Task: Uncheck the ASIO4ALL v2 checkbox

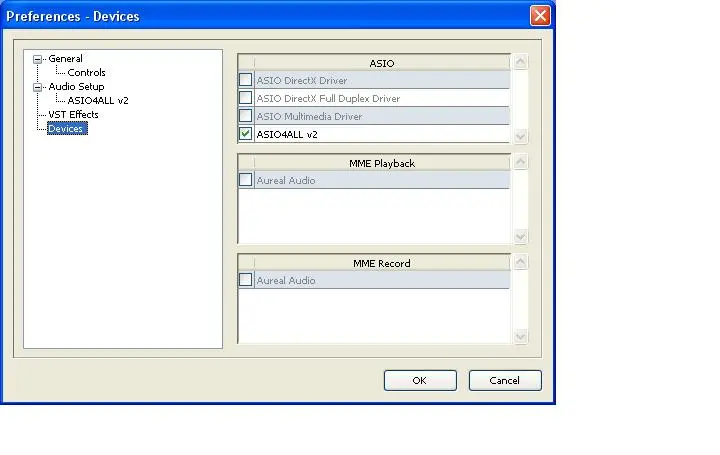Action: pos(246,134)
